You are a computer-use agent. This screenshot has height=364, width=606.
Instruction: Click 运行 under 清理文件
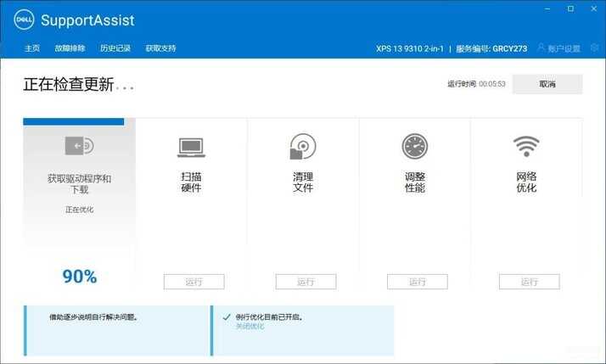tap(306, 282)
